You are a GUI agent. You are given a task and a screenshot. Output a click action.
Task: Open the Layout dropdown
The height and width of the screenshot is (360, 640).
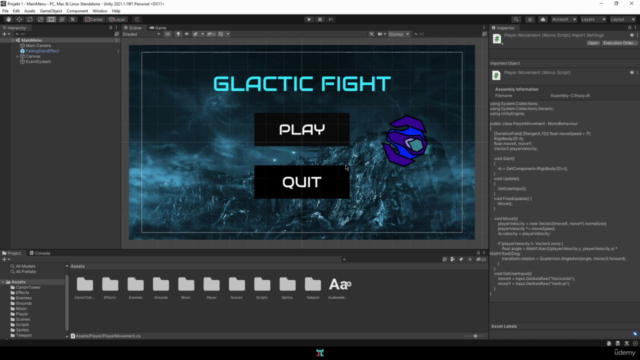tap(622, 19)
